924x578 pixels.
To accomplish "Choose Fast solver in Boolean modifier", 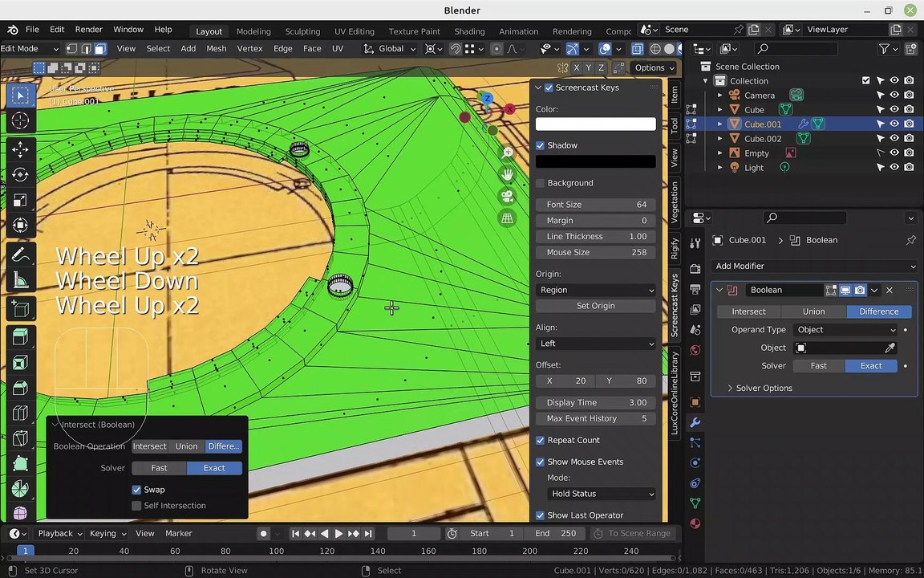I will tap(818, 366).
